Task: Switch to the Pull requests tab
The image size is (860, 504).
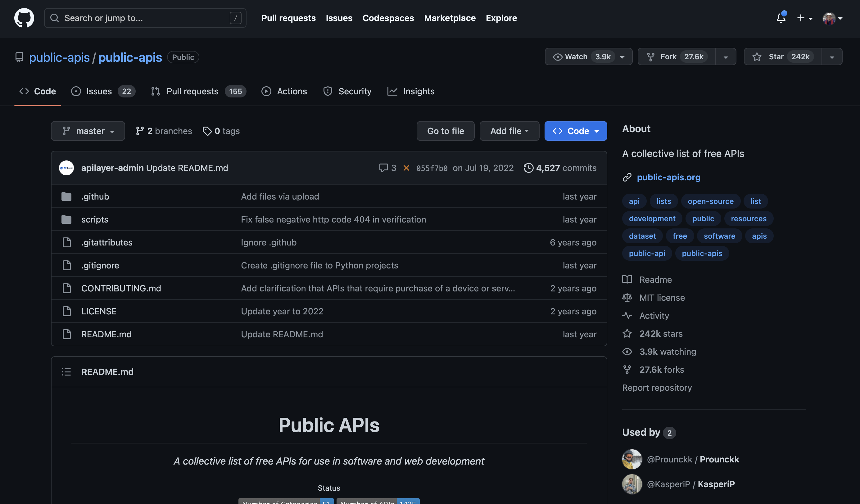Action: pos(198,91)
